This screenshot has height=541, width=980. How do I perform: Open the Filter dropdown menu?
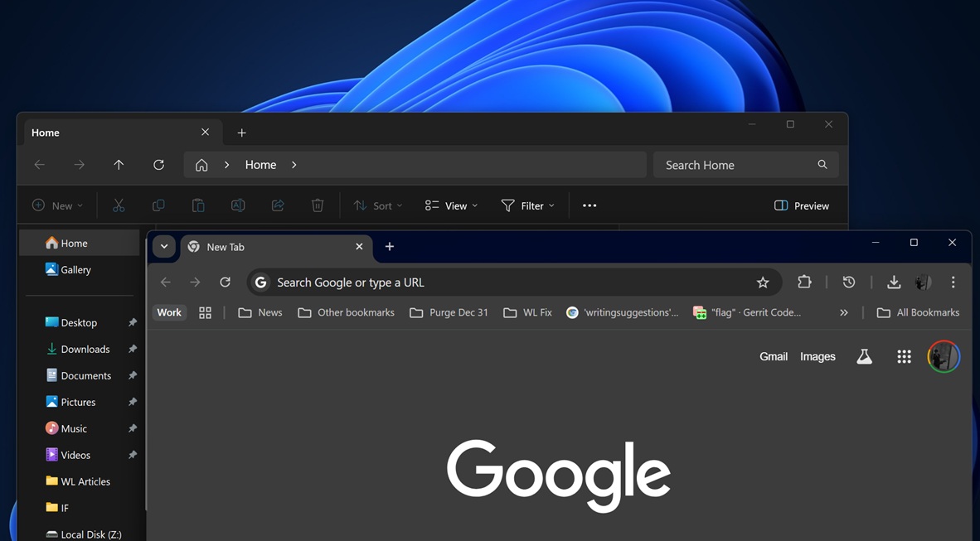(527, 205)
